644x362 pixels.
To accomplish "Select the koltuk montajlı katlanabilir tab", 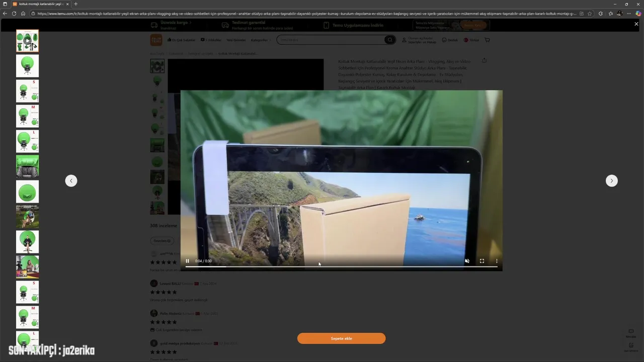I will [x=41, y=4].
